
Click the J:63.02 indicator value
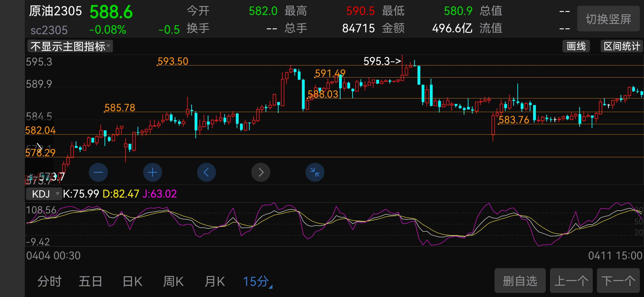[160, 194]
